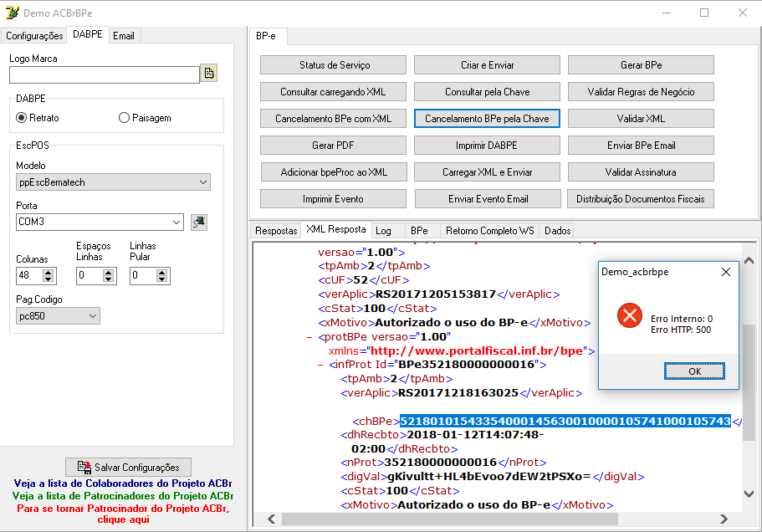Increase the Linhas Pular spinner value

tap(161, 273)
